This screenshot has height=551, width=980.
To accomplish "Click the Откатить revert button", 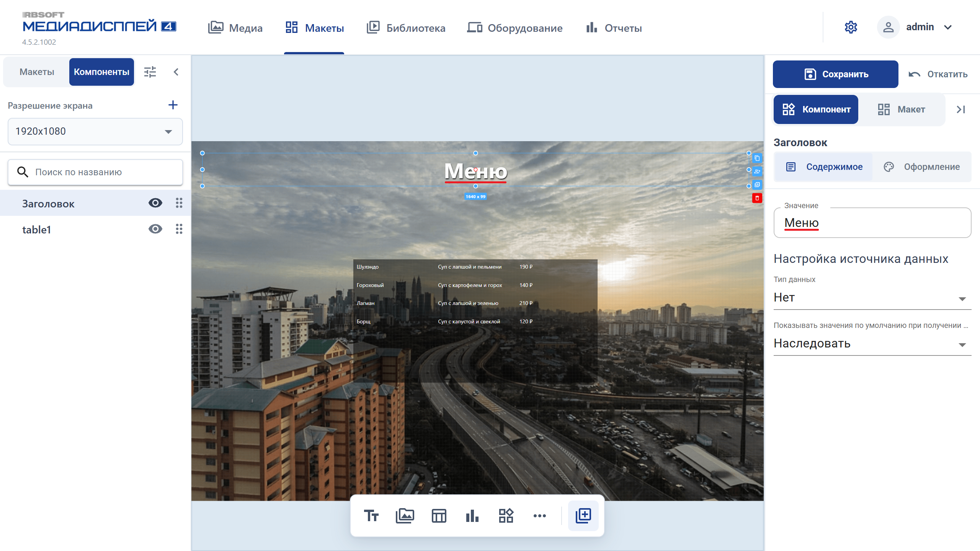I will [x=938, y=74].
